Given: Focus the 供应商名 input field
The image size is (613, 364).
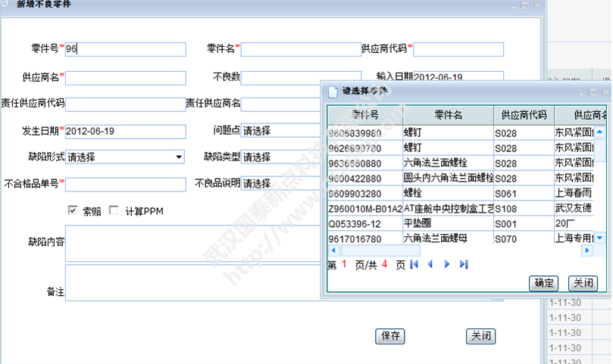Looking at the screenshot, I should pos(125,77).
